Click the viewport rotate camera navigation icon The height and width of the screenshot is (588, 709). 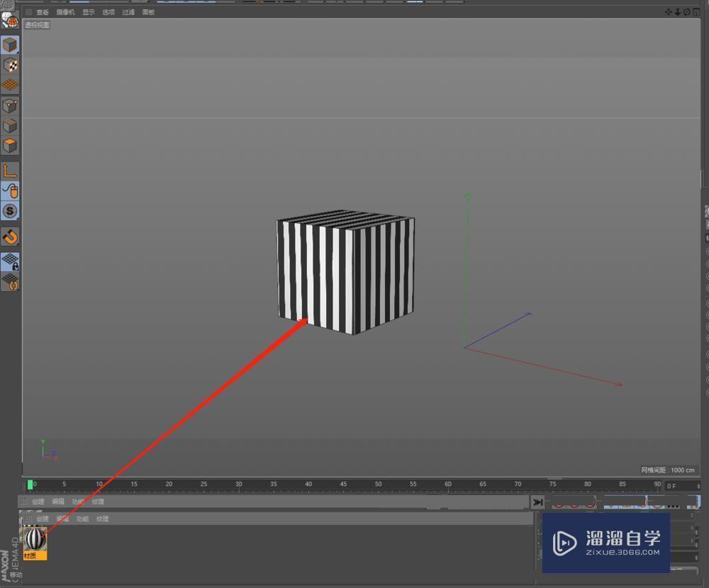(x=686, y=12)
